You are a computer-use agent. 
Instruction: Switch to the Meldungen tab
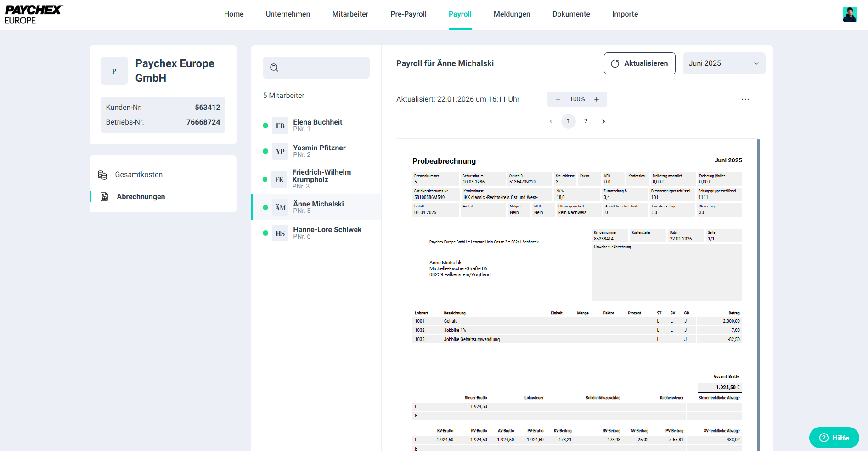coord(512,14)
